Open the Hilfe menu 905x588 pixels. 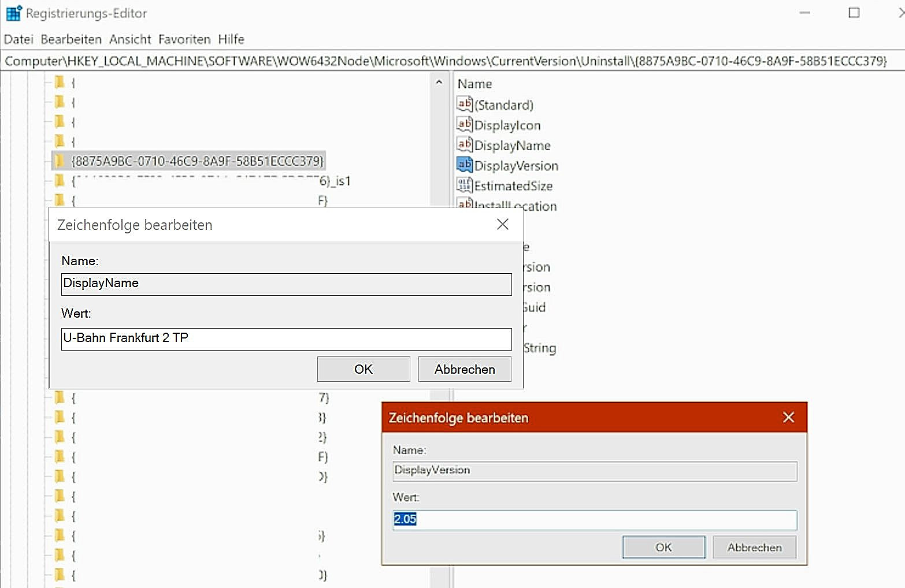coord(231,39)
